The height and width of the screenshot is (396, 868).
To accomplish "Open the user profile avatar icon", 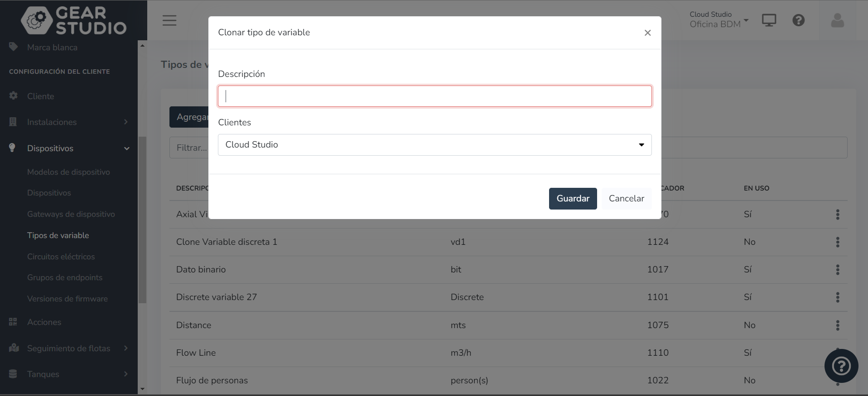I will click(837, 20).
